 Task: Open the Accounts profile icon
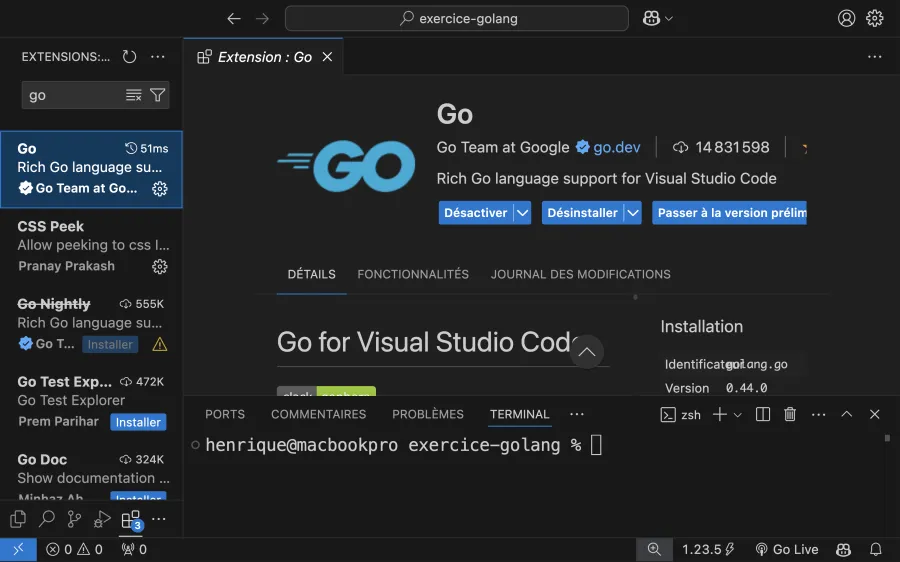(847, 18)
